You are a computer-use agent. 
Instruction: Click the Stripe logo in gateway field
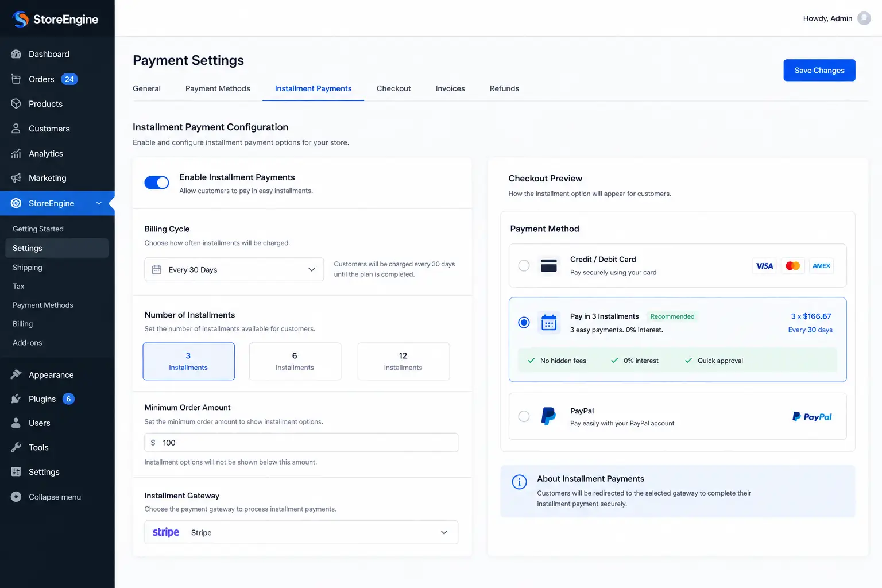point(166,532)
